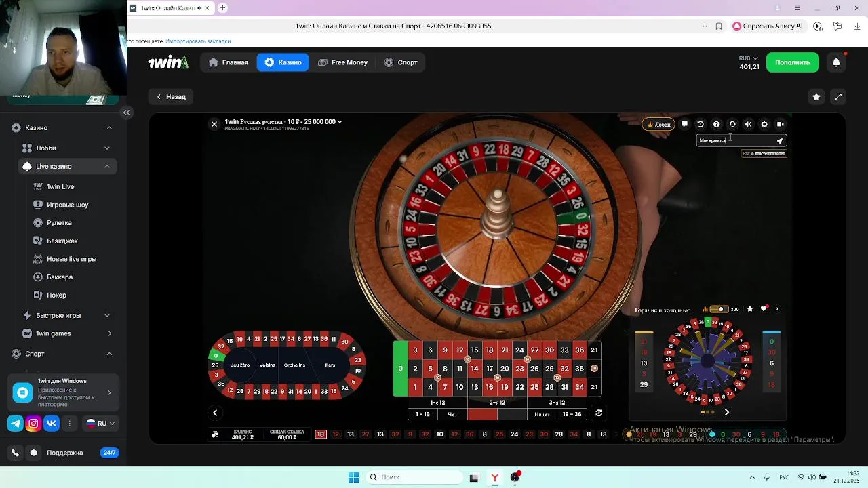This screenshot has height=488, width=868.
Task: Click the notifications bell icon
Action: 836,62
